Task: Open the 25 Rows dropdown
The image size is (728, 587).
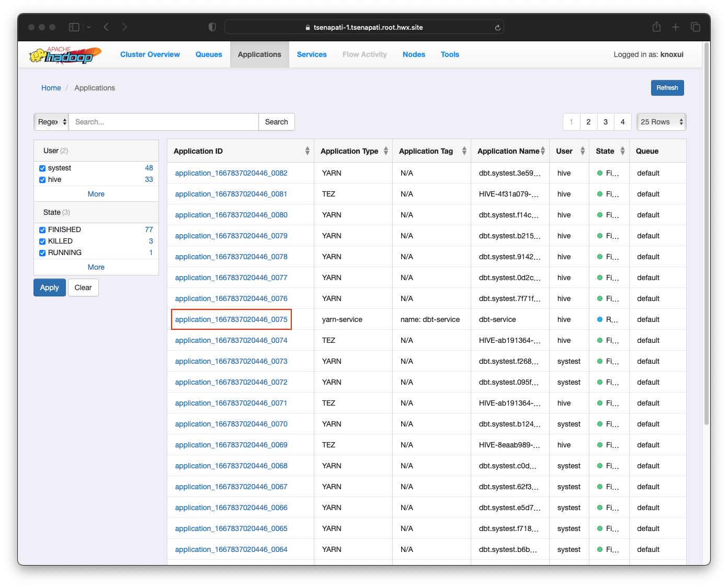Action: [x=661, y=122]
